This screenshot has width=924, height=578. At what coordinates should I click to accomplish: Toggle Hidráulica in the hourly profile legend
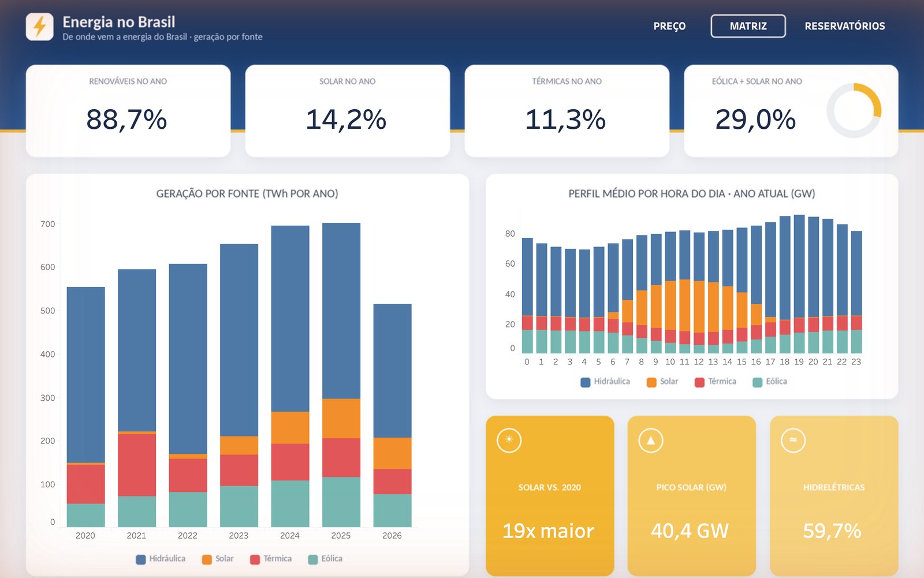[x=605, y=382]
